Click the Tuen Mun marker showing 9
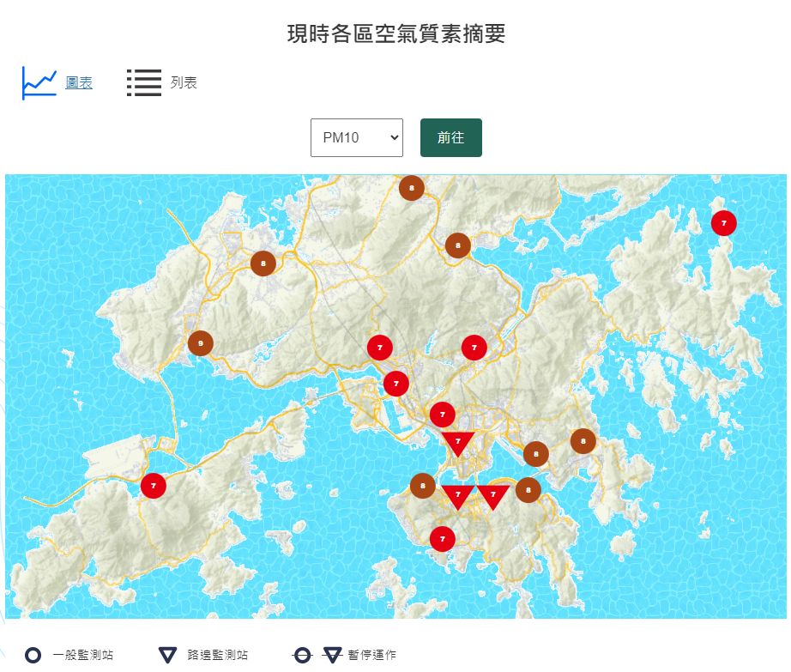 coord(199,341)
